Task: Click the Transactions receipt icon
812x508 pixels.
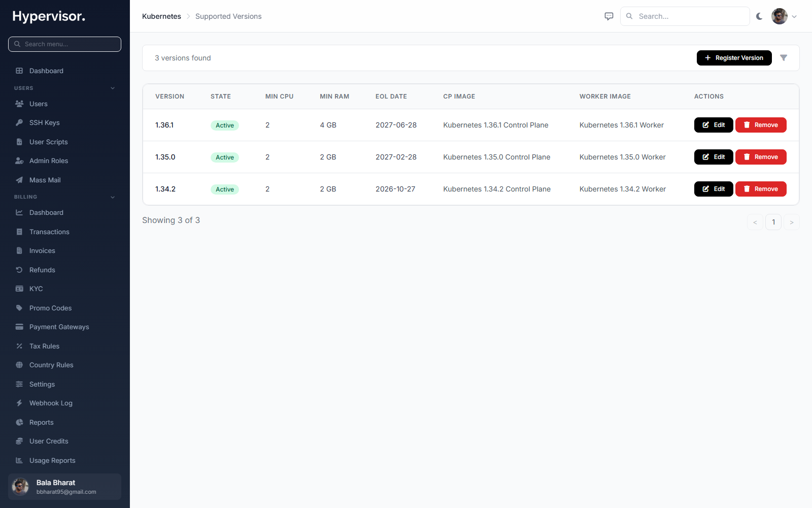Action: (x=19, y=232)
